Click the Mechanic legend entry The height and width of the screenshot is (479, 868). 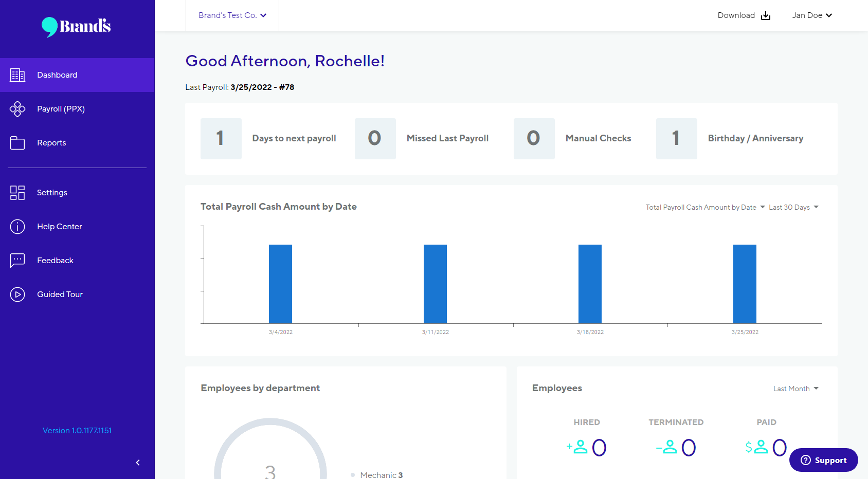[377, 475]
